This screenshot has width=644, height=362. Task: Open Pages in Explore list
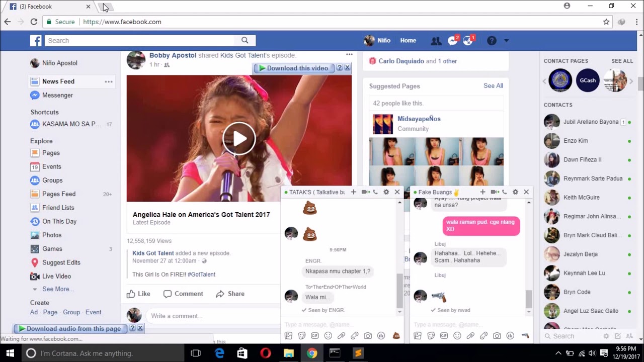click(x=51, y=153)
